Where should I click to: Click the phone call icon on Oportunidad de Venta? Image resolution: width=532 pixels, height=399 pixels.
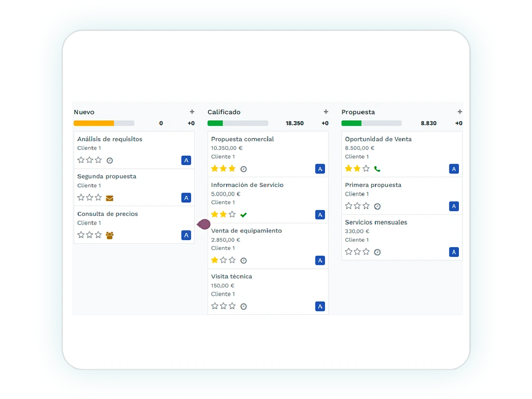click(x=377, y=169)
